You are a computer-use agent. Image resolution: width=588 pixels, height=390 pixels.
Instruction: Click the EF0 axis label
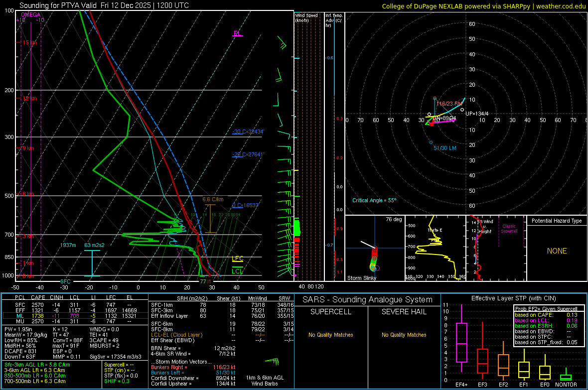pyautogui.click(x=545, y=385)
